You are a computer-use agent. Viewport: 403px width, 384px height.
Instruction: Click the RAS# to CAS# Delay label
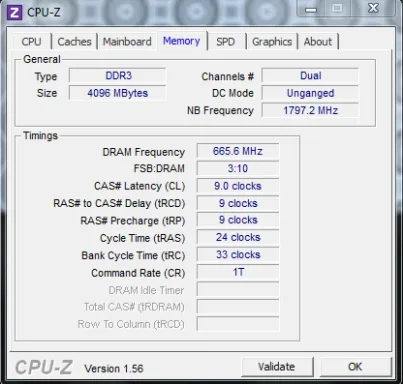(119, 203)
